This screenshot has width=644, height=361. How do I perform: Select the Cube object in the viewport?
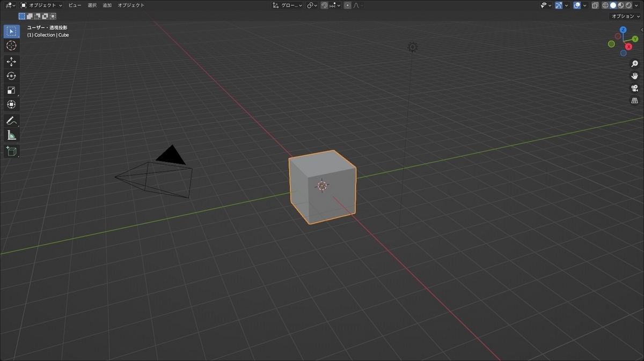pyautogui.click(x=322, y=186)
